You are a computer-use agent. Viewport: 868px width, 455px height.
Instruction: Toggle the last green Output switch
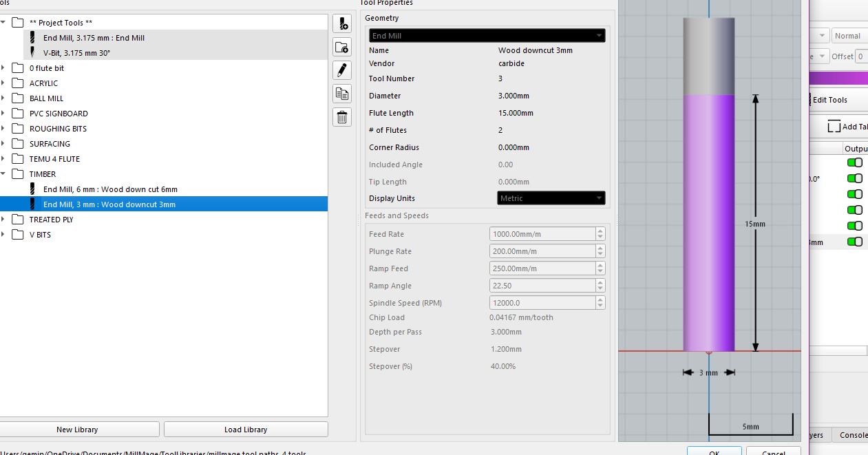854,242
